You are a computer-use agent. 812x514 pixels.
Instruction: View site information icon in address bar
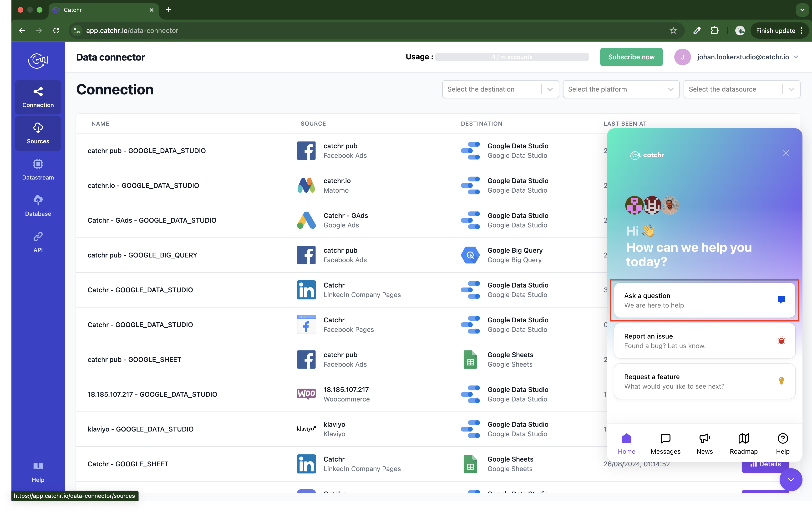(x=77, y=30)
